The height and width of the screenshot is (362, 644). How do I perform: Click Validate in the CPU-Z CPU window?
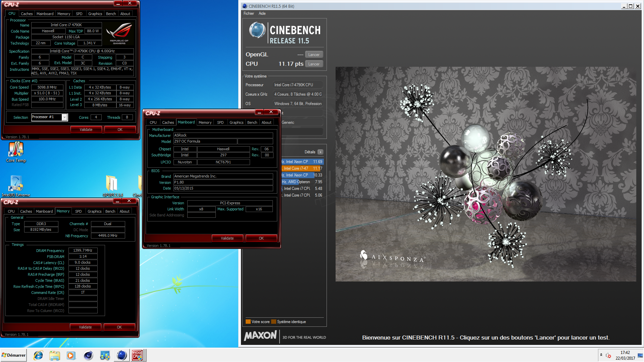tap(86, 130)
